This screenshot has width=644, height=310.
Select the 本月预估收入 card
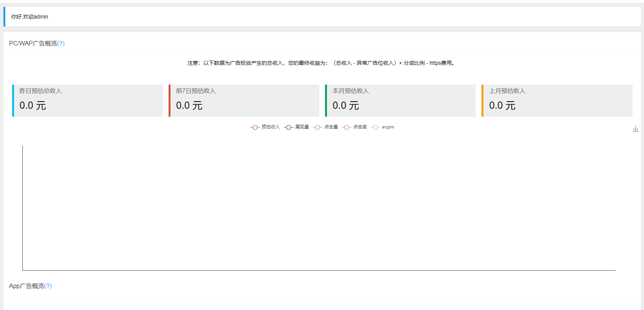point(400,100)
